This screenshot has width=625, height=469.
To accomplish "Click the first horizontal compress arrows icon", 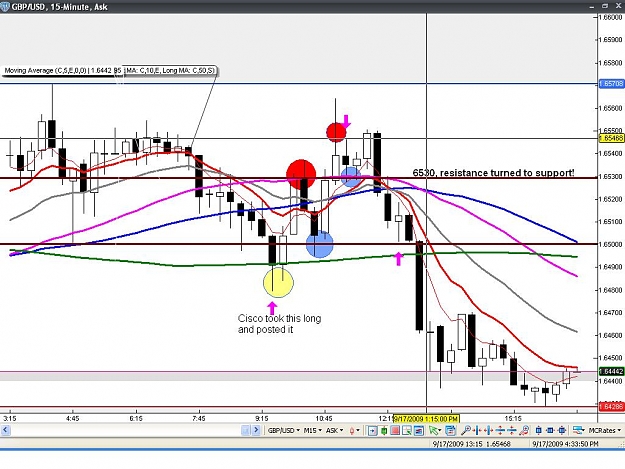I will click(x=477, y=430).
